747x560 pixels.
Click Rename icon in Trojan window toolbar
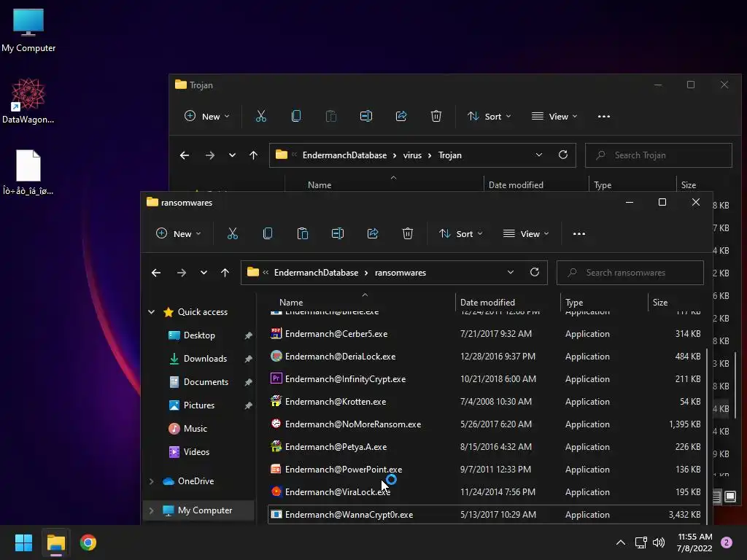(366, 117)
